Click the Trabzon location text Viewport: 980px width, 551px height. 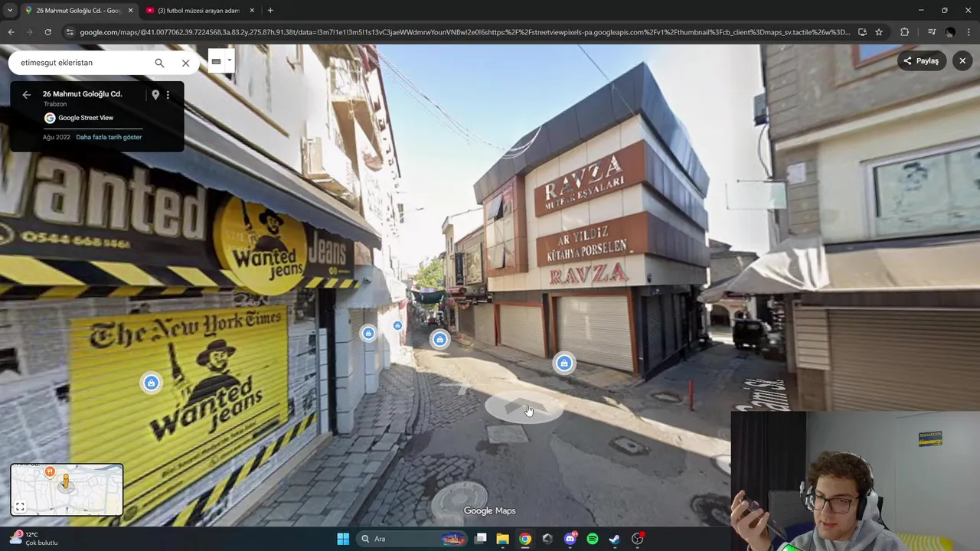click(x=55, y=104)
